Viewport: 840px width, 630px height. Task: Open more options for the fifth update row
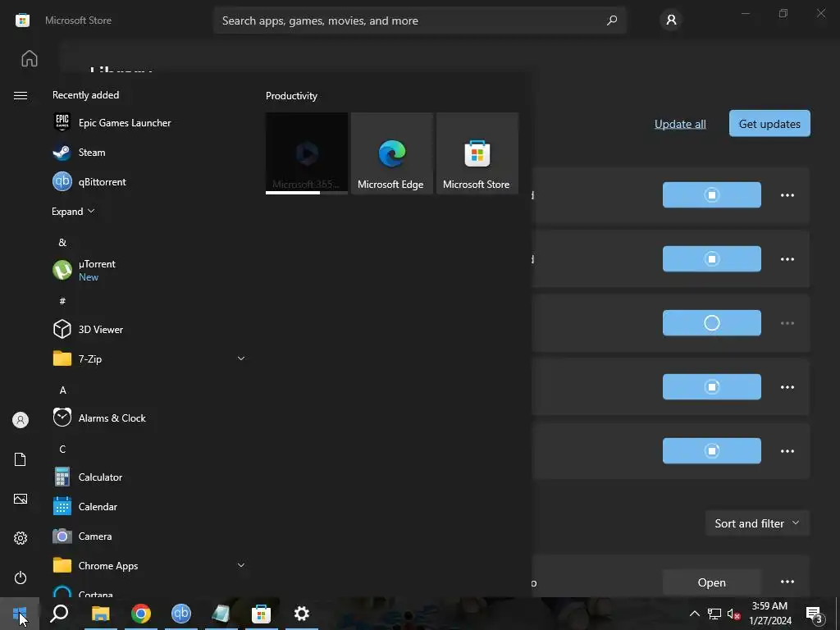tap(787, 451)
